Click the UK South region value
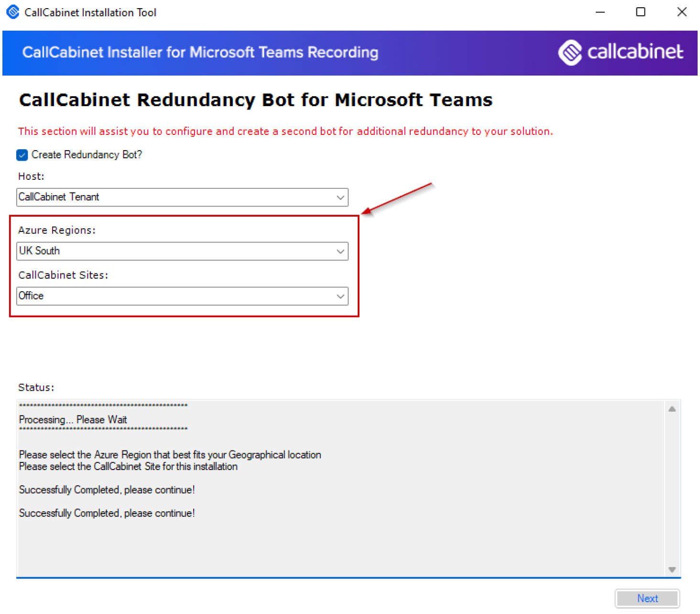Viewport: 700px width, 614px height. (39, 251)
